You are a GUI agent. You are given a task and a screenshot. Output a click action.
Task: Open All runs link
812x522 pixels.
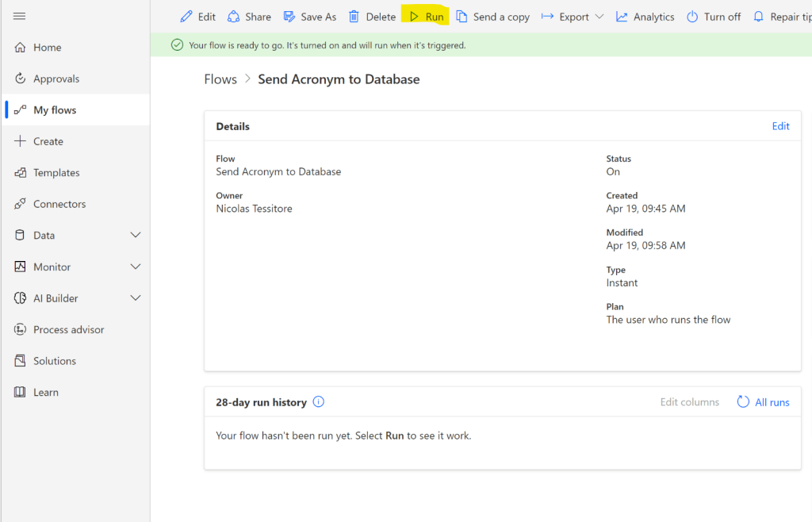pos(772,402)
